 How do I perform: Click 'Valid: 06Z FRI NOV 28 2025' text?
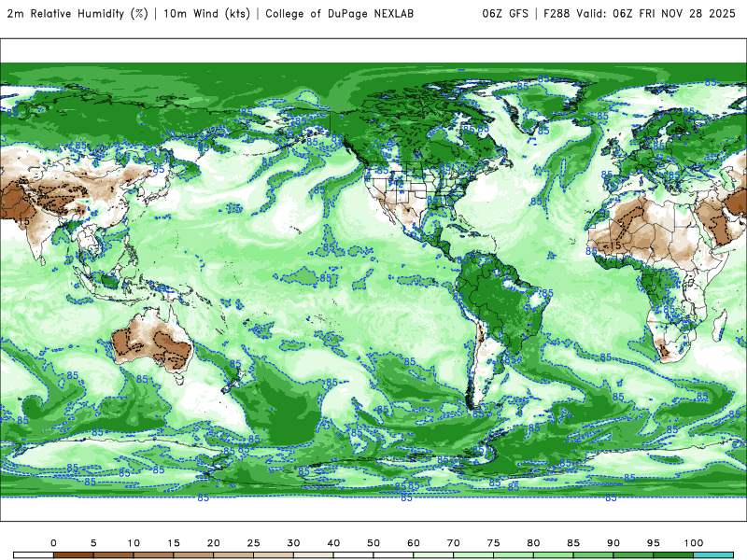(x=656, y=14)
